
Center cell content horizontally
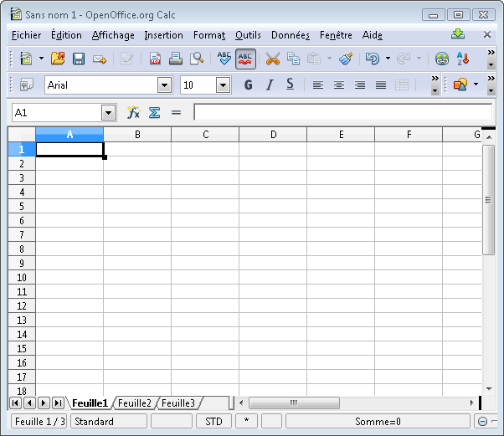point(339,85)
